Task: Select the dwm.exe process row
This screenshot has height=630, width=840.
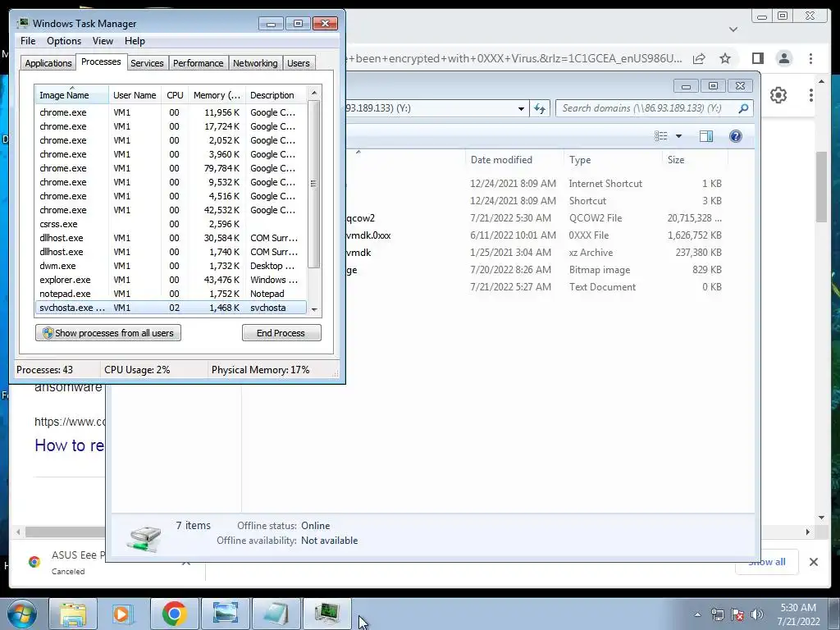Action: pos(171,266)
